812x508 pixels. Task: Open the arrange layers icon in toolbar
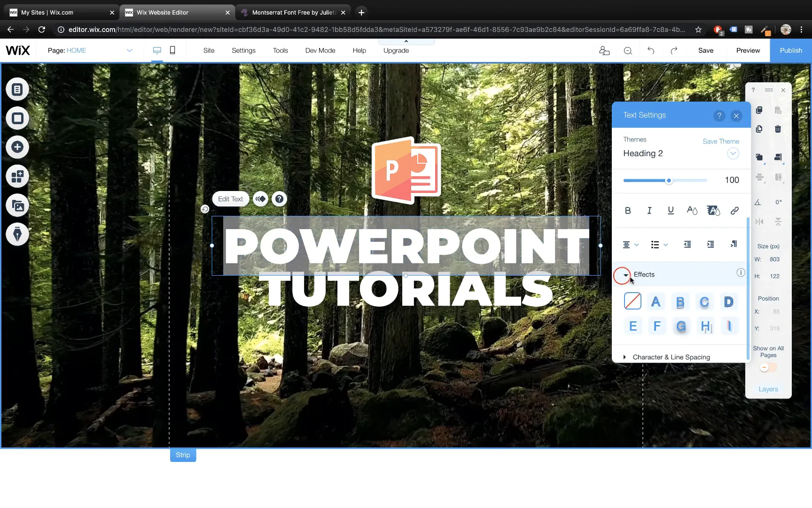(x=759, y=157)
